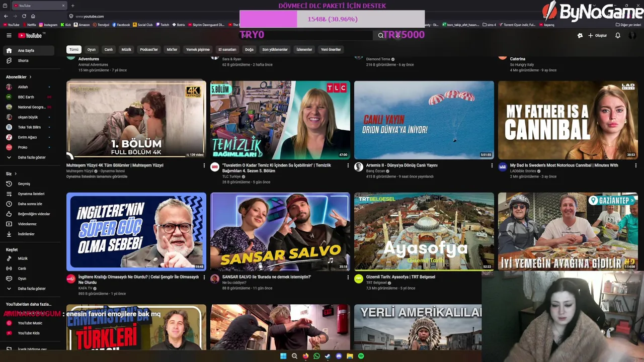
Task: Select the Son yüklenenler filter chip
Action: coord(275,50)
